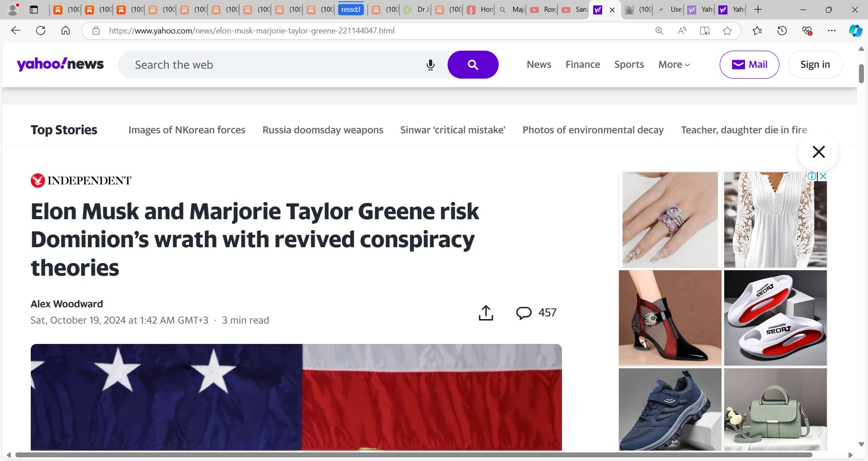Click author name Alex Woodward
868x461 pixels.
(x=66, y=304)
